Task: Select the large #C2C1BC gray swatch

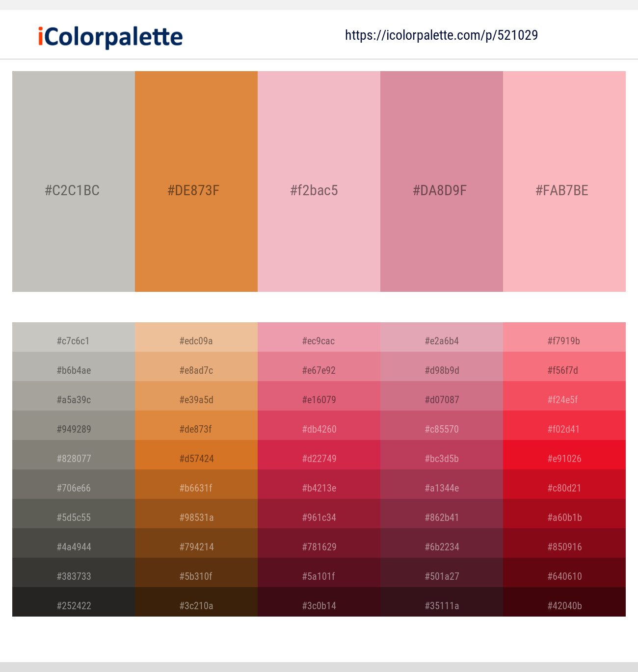Action: (74, 181)
